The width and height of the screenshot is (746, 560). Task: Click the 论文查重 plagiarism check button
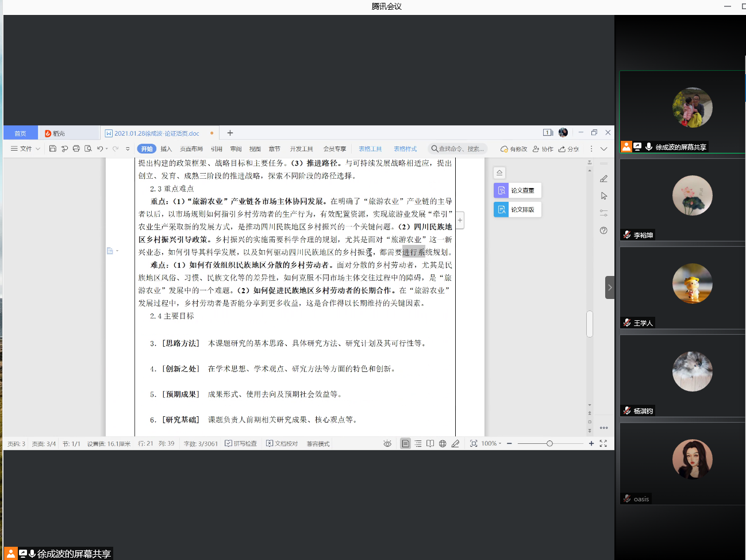point(517,190)
